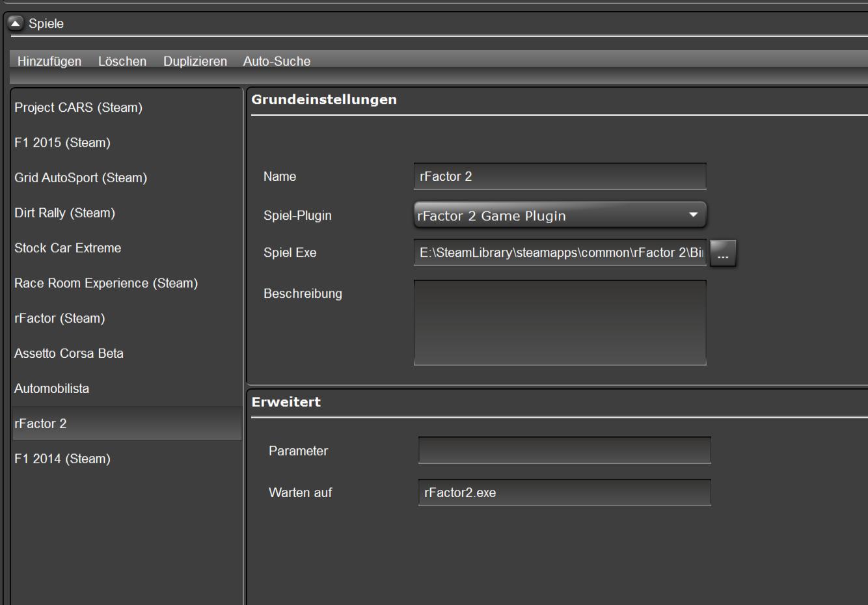Choose Assetto Corsa Beta entry
This screenshot has width=868, height=605.
tap(127, 353)
